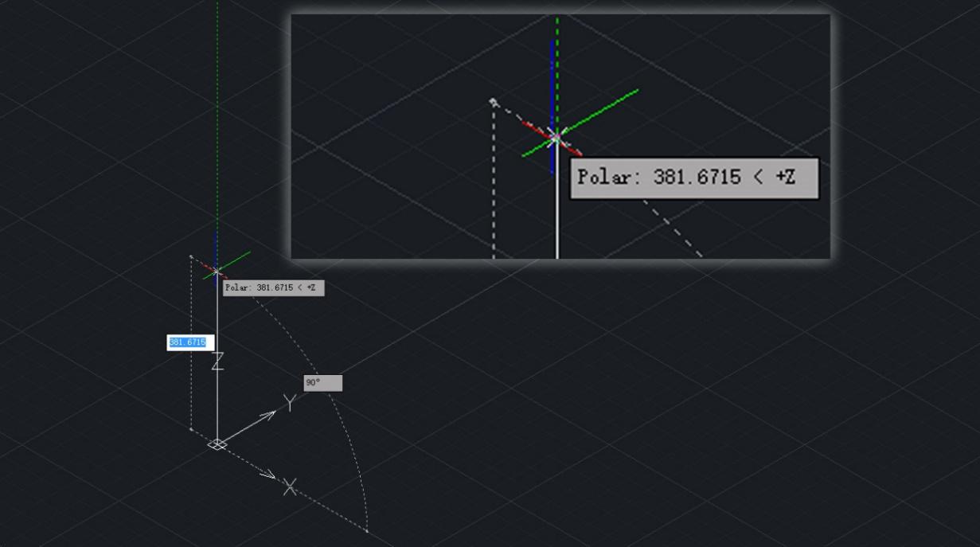Click the grip point atop inset dashed line
The image size is (980, 547).
494,102
